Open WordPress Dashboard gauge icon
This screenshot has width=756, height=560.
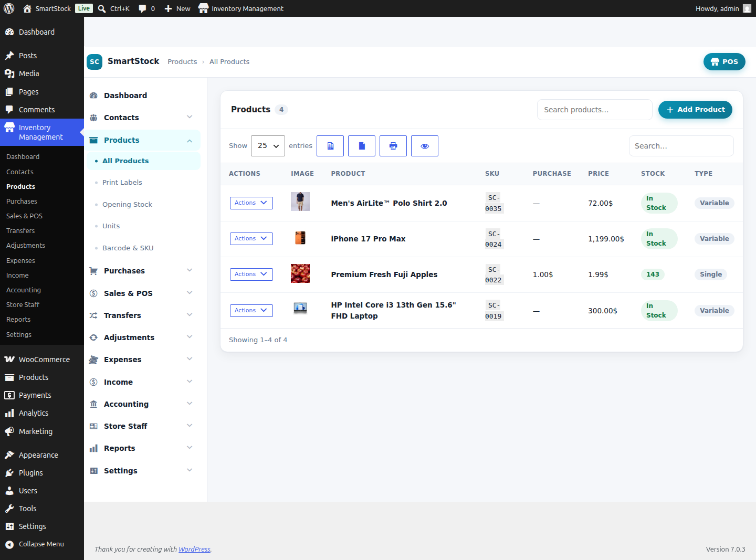tap(9, 32)
